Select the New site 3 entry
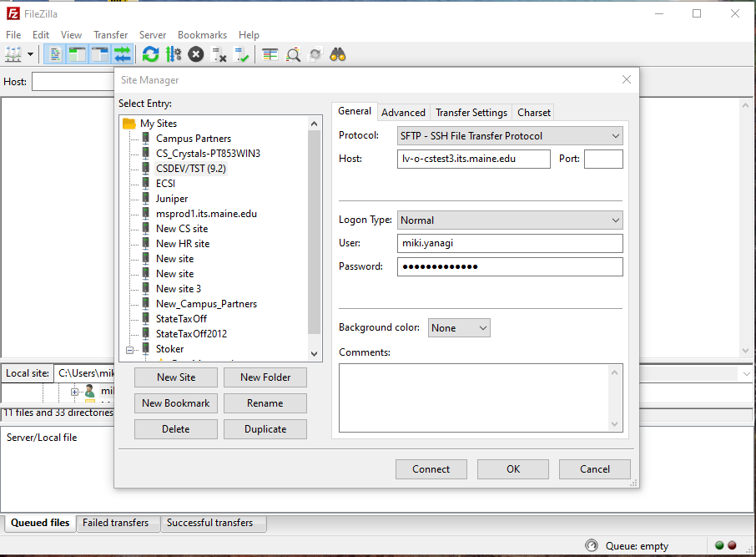 [x=179, y=289]
